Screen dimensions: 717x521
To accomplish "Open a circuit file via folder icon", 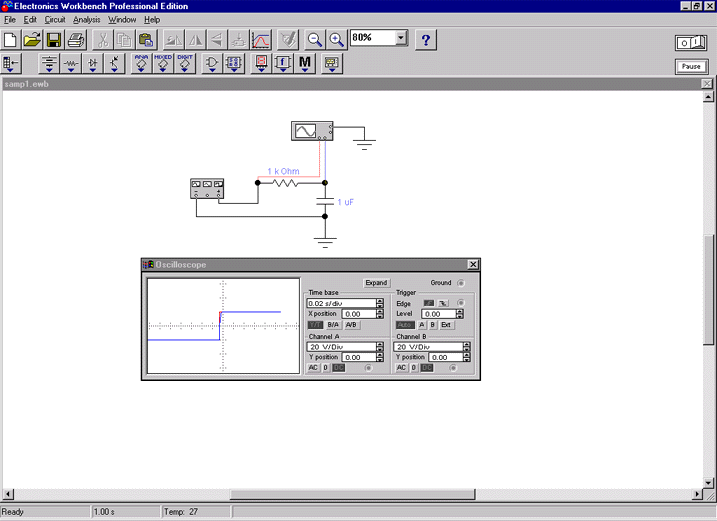I will click(x=32, y=40).
